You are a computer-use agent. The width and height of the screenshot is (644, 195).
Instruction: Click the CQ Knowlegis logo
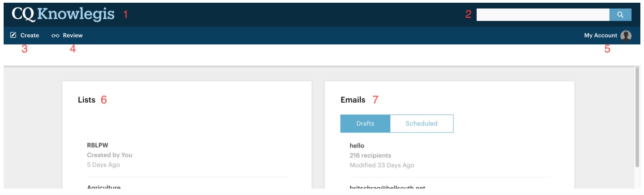63,14
